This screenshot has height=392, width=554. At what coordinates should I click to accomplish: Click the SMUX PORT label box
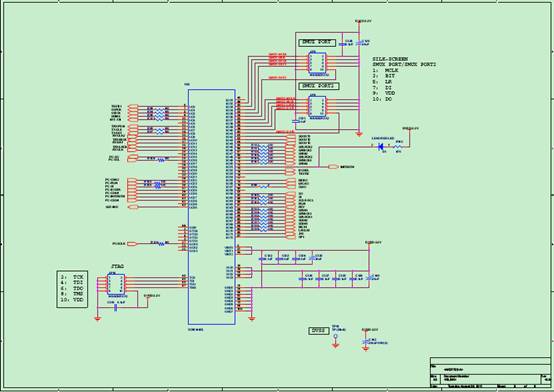click(x=317, y=42)
